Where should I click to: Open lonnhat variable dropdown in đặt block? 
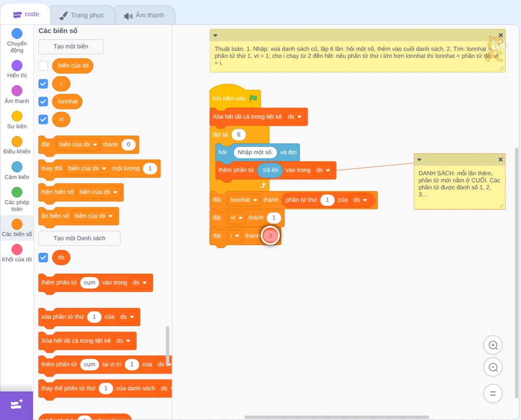[244, 200]
